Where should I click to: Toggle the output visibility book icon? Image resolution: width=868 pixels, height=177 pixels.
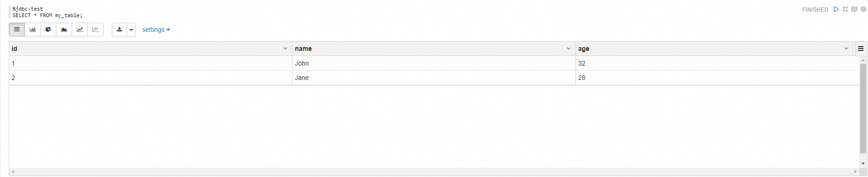point(854,9)
